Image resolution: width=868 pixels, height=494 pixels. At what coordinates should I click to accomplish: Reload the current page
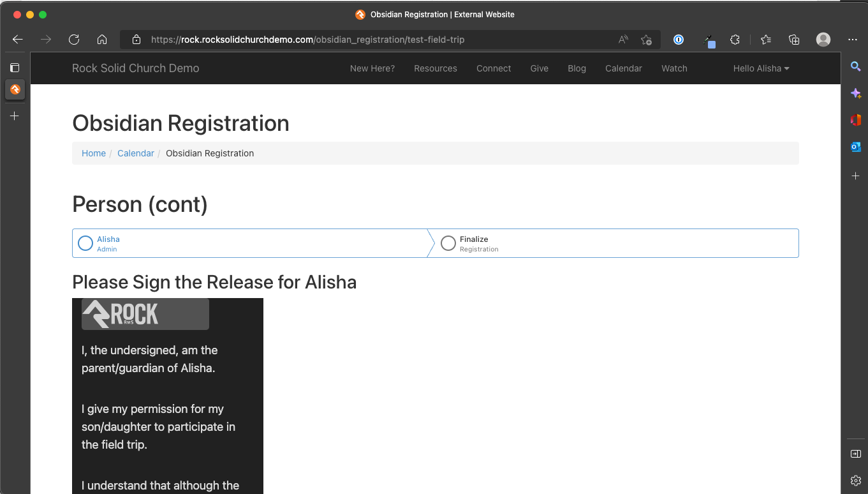point(74,40)
